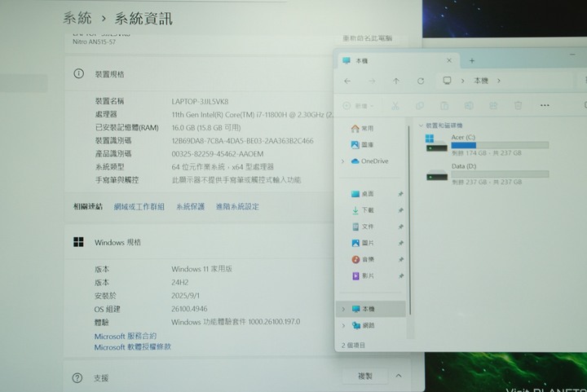Open the Microsoft 服務合約 link
The image size is (587, 392).
(126, 337)
